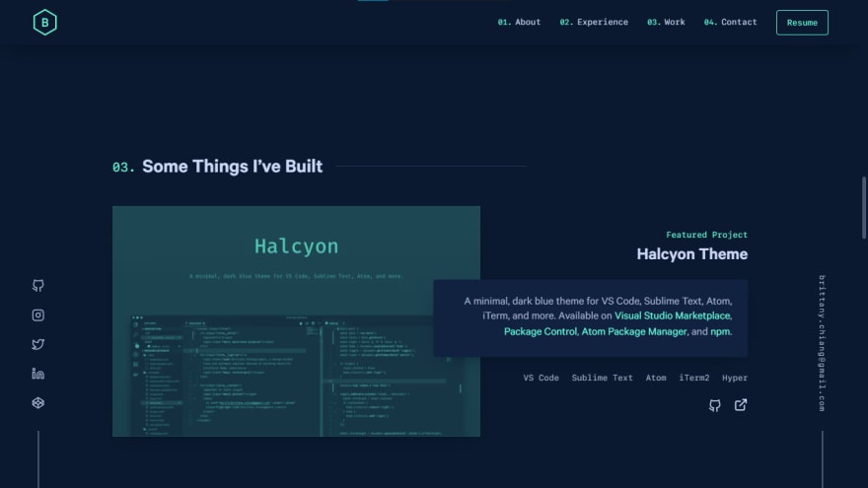Click the 'Atom' tech tag
Image resolution: width=868 pixels, height=488 pixels.
pyautogui.click(x=656, y=378)
